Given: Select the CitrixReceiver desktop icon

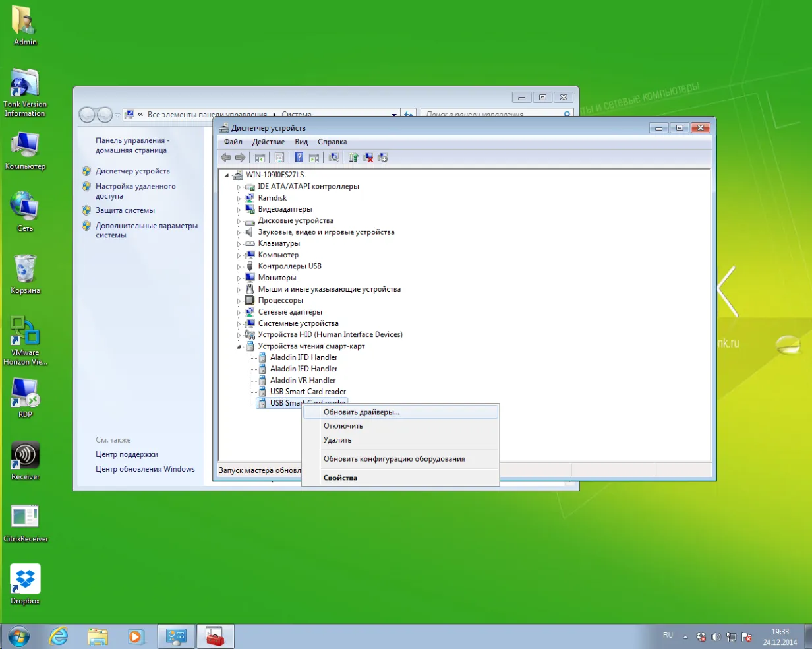Looking at the screenshot, I should click(x=25, y=524).
